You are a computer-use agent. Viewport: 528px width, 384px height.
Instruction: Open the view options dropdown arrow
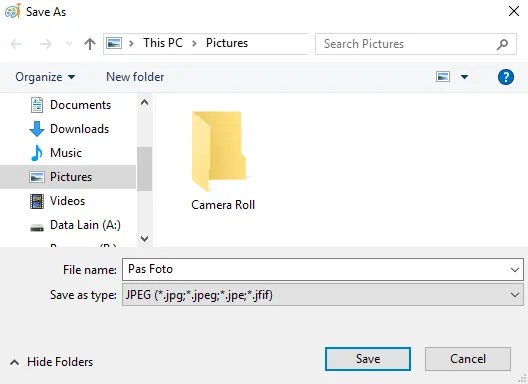click(x=464, y=77)
